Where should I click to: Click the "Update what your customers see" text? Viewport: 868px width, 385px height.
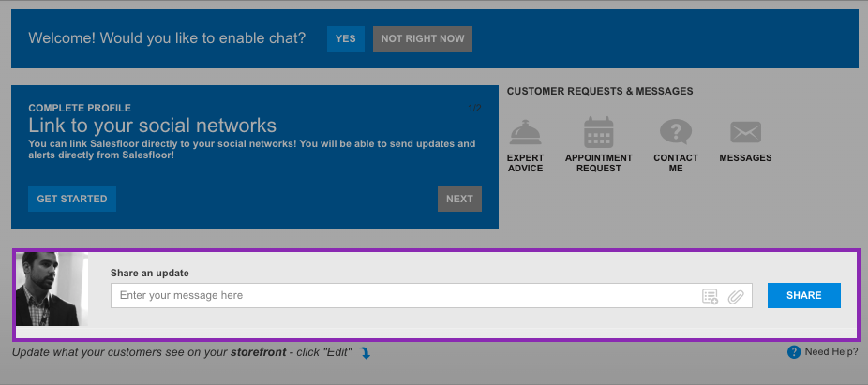[x=182, y=352]
